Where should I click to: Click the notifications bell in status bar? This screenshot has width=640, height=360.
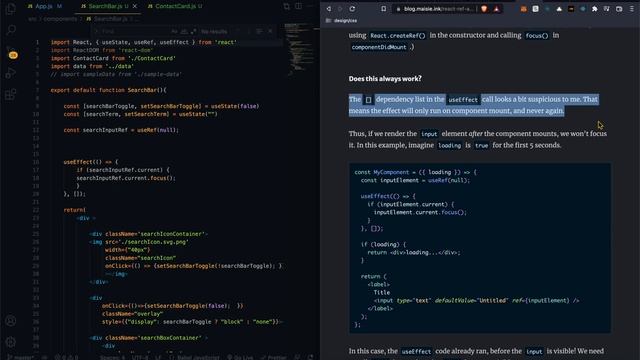point(311,357)
